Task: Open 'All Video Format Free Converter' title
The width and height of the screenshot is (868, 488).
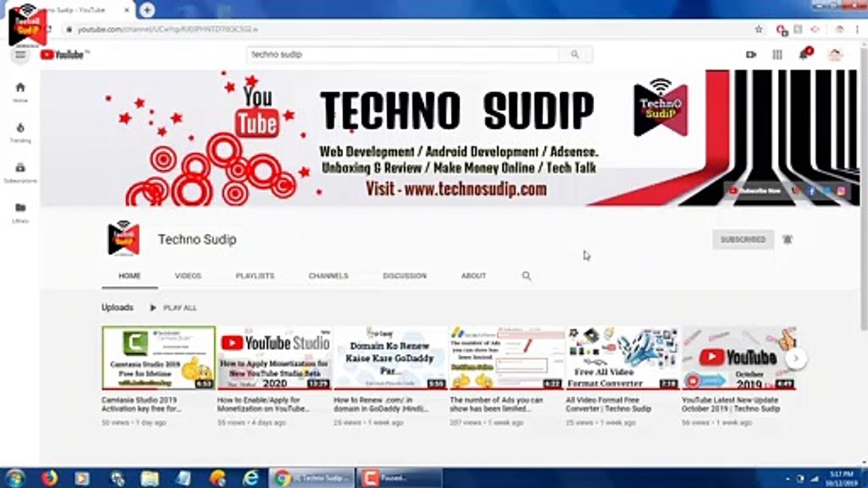Action: click(x=609, y=405)
